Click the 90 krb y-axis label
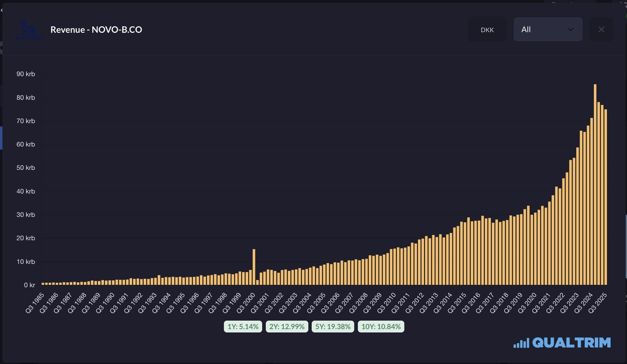Screen dimensions: 627x364 tap(25, 74)
